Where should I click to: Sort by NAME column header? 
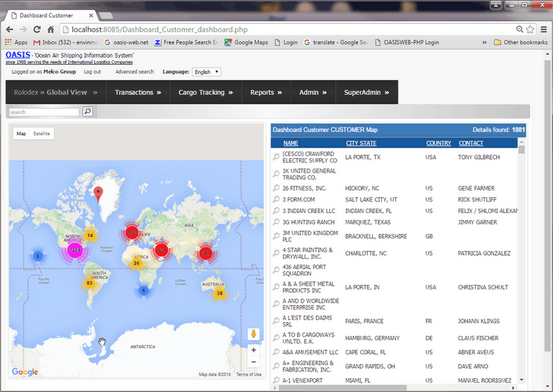(x=291, y=143)
